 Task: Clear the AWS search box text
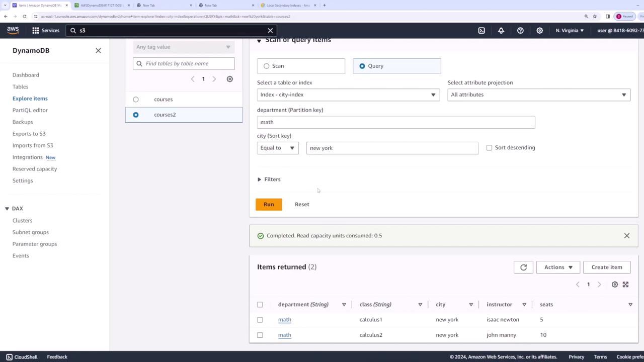[x=270, y=31]
